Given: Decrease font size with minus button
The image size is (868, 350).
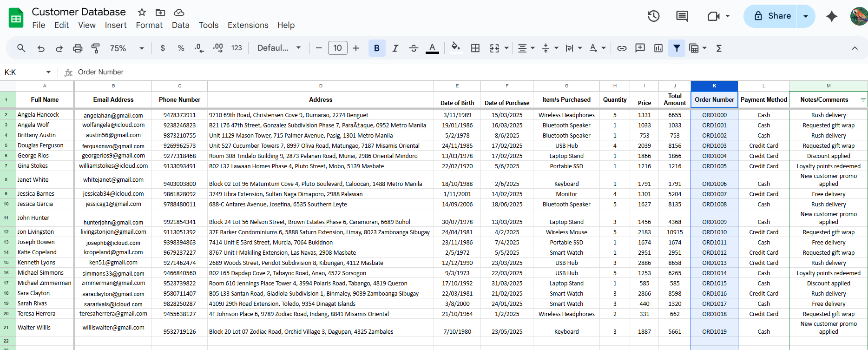Looking at the screenshot, I should pos(319,48).
